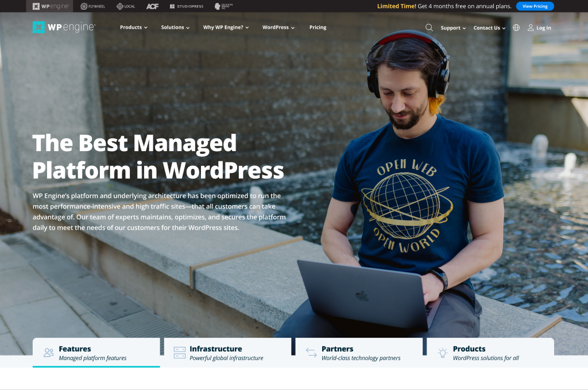Open the Local brand link

[126, 6]
